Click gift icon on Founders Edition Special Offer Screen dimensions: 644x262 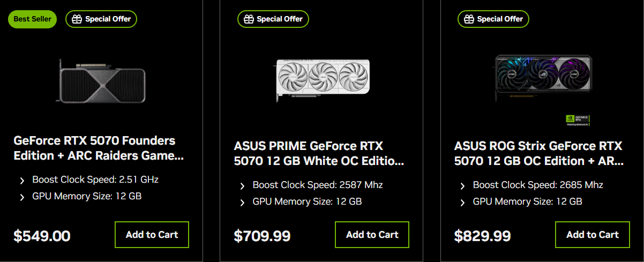(x=77, y=19)
